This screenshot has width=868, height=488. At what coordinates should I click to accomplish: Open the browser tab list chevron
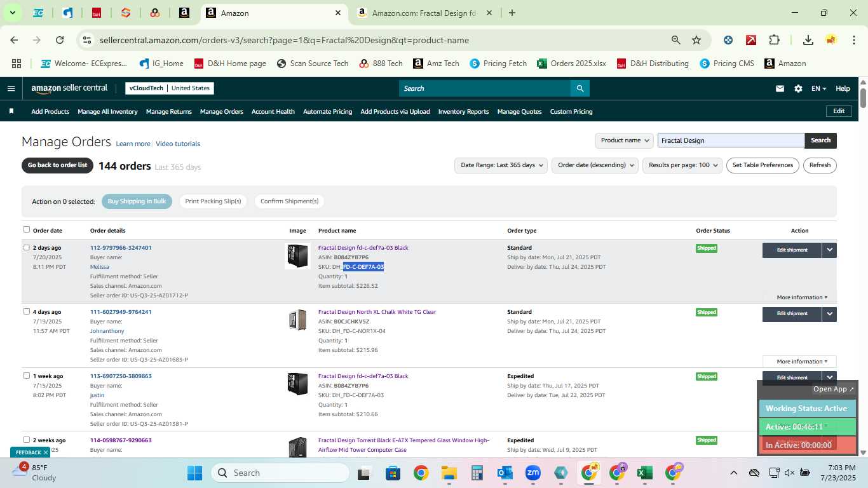tap(12, 13)
